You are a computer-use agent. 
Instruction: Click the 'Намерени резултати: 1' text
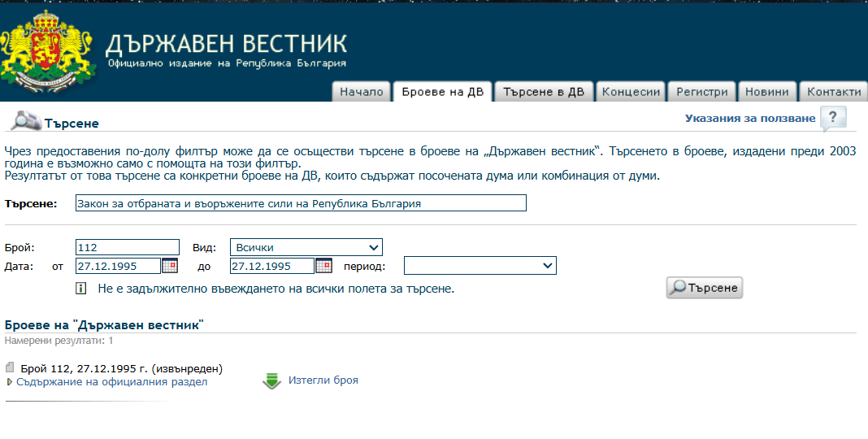(x=59, y=341)
